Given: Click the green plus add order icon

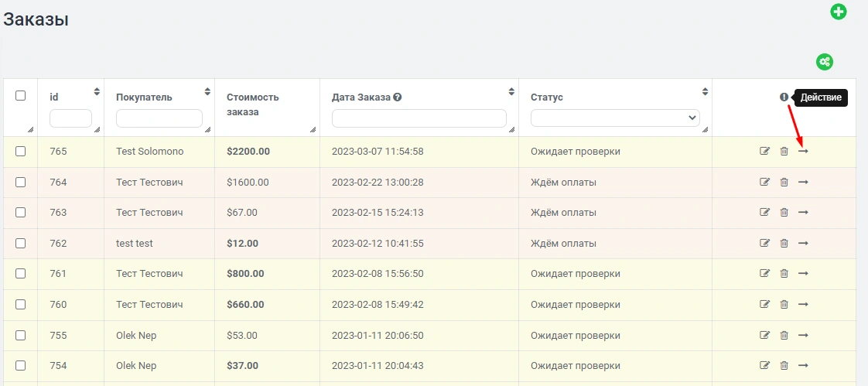Looking at the screenshot, I should click(838, 12).
